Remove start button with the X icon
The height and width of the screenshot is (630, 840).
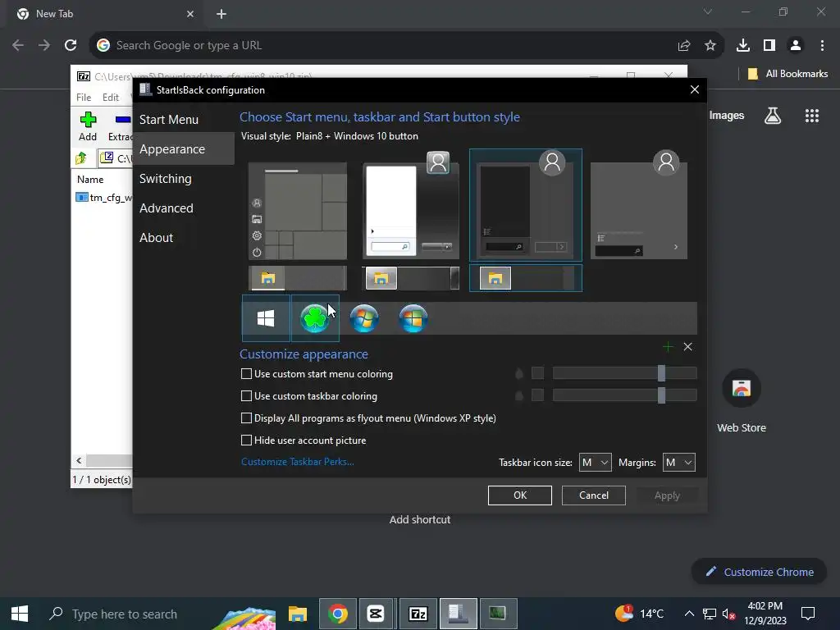(688, 347)
